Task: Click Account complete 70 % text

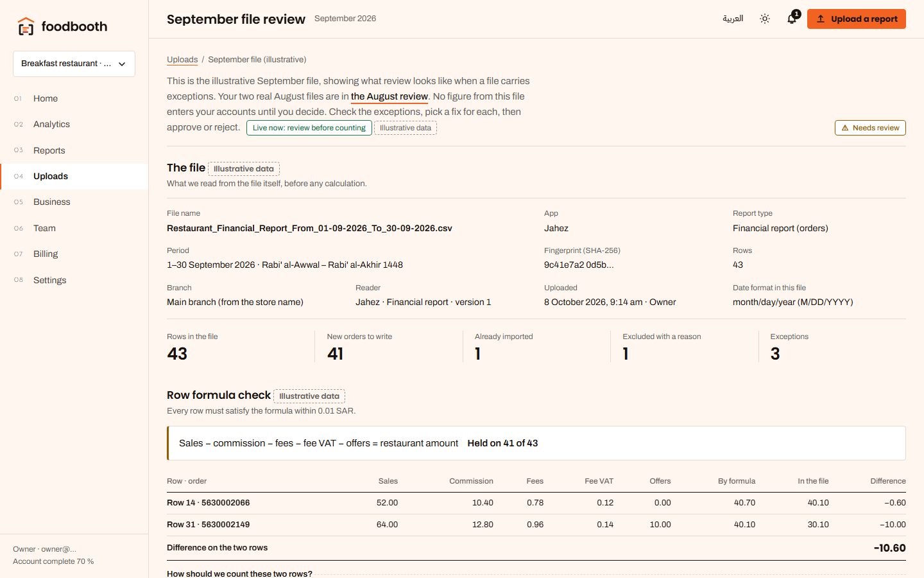Action: pyautogui.click(x=53, y=561)
